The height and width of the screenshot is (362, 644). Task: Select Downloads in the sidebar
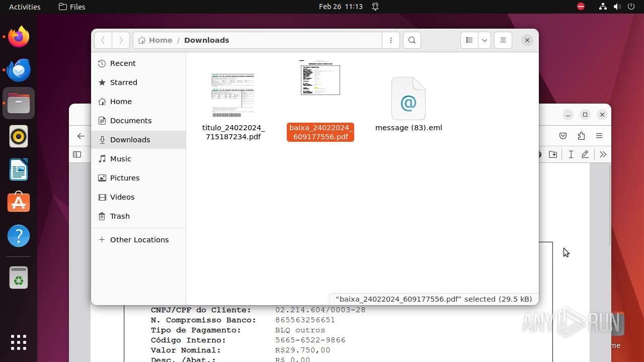(x=138, y=140)
